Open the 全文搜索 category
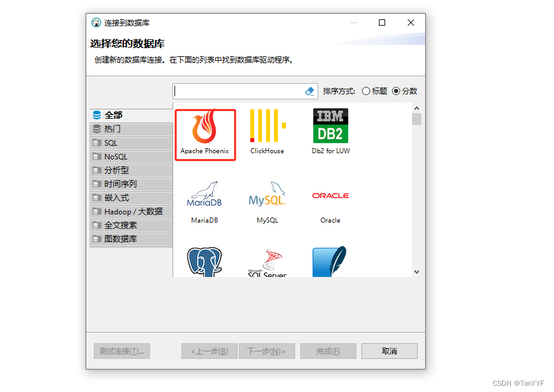 pos(131,226)
